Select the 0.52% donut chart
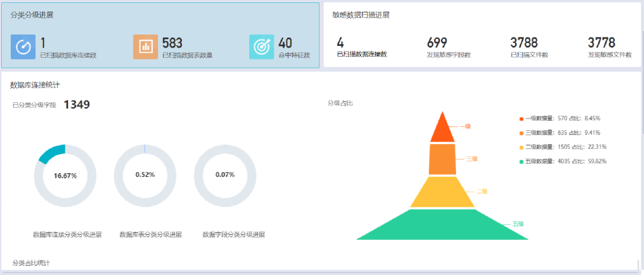644x275 pixels. point(145,175)
